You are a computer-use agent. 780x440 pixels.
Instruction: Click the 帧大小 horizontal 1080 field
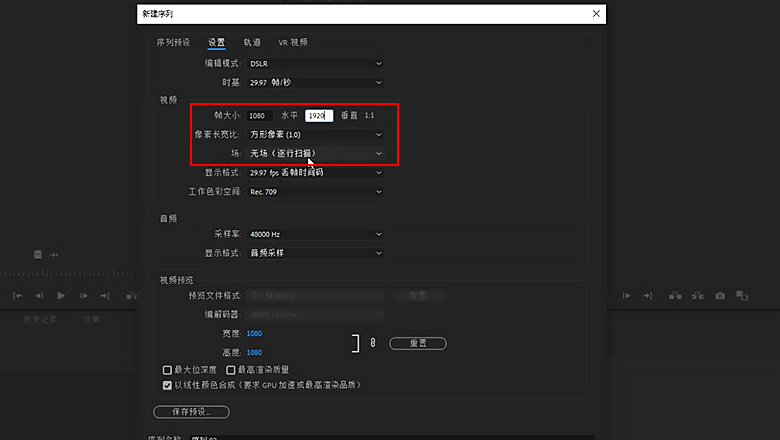259,116
